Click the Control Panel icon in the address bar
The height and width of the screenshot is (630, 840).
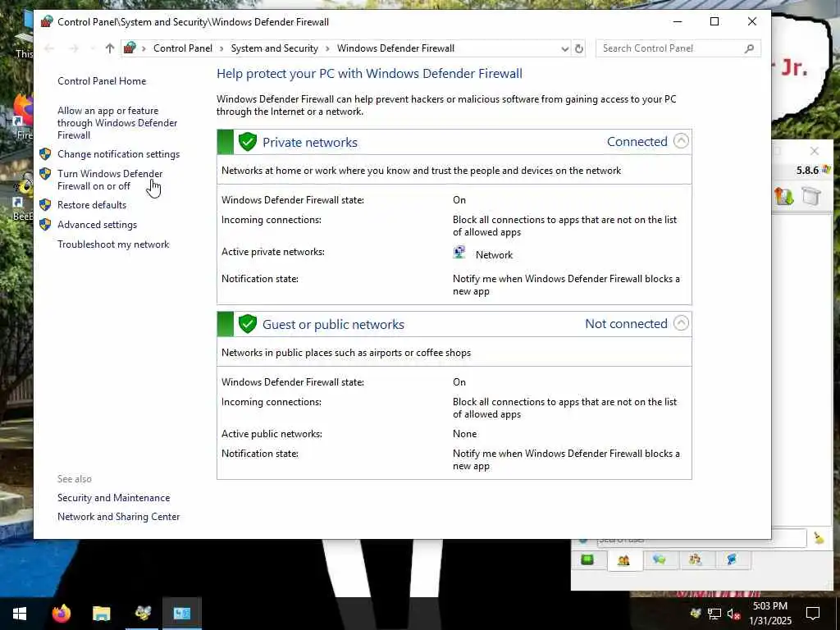coord(129,48)
